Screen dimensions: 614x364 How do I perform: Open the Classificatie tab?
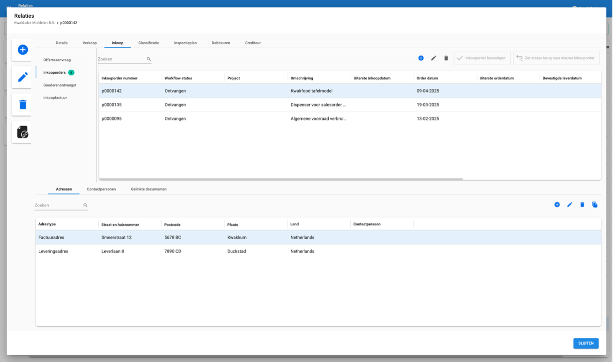pyautogui.click(x=149, y=43)
